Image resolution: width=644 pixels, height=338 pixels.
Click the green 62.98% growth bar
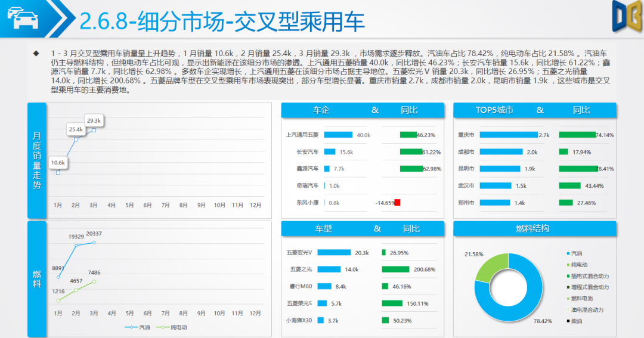click(x=411, y=169)
